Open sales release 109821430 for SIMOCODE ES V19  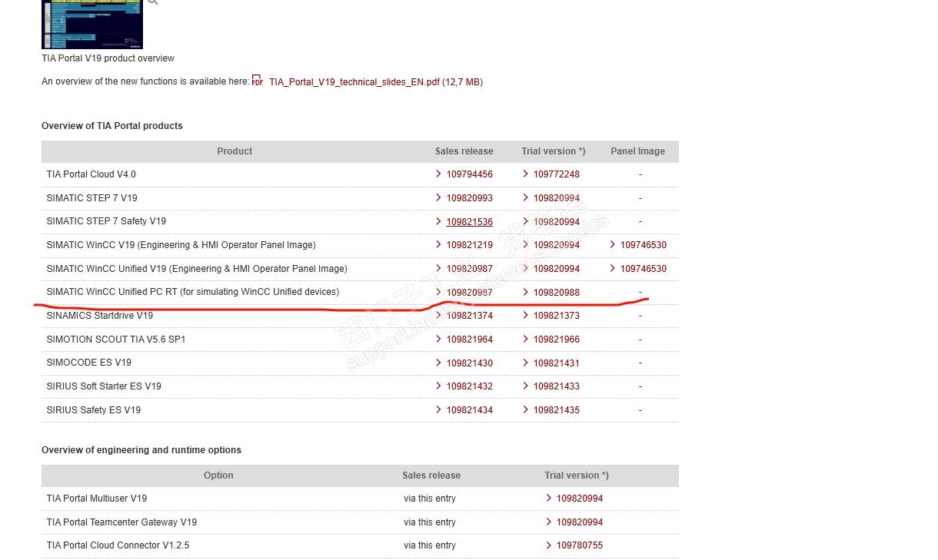coord(470,363)
